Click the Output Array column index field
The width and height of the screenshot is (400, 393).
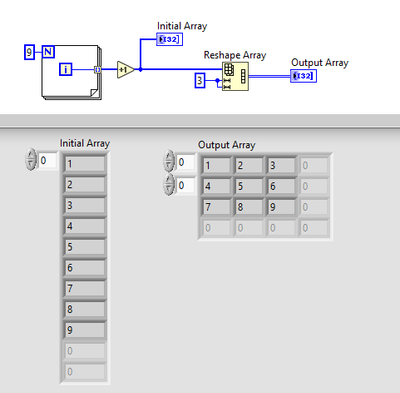(185, 185)
